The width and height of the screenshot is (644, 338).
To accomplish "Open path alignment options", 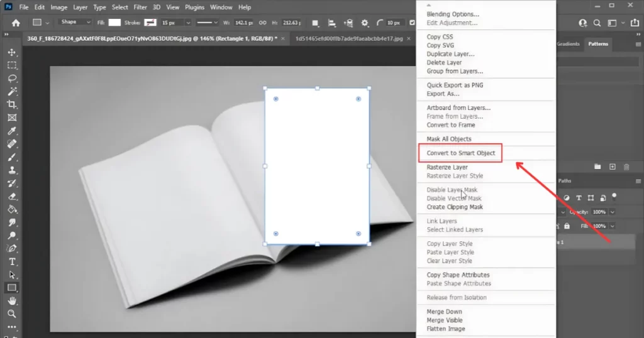I will (331, 23).
